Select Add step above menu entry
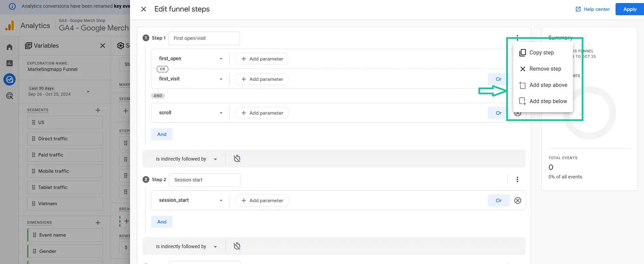This screenshot has height=264, width=644. [543, 85]
